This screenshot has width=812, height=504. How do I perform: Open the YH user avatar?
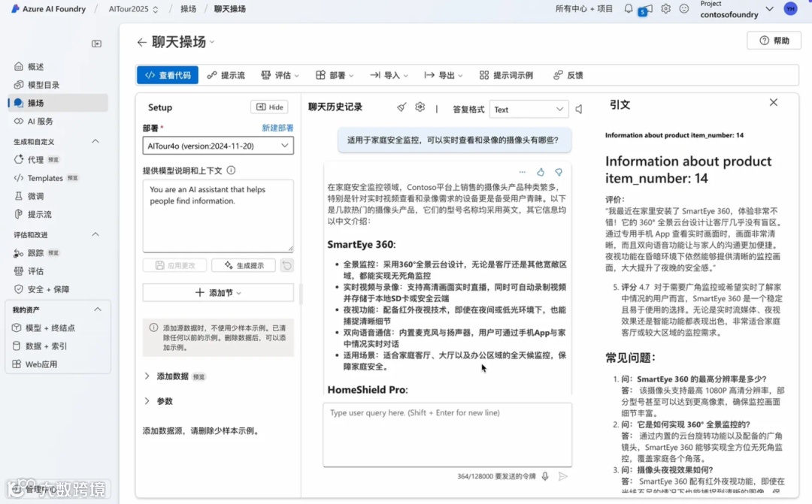[790, 9]
